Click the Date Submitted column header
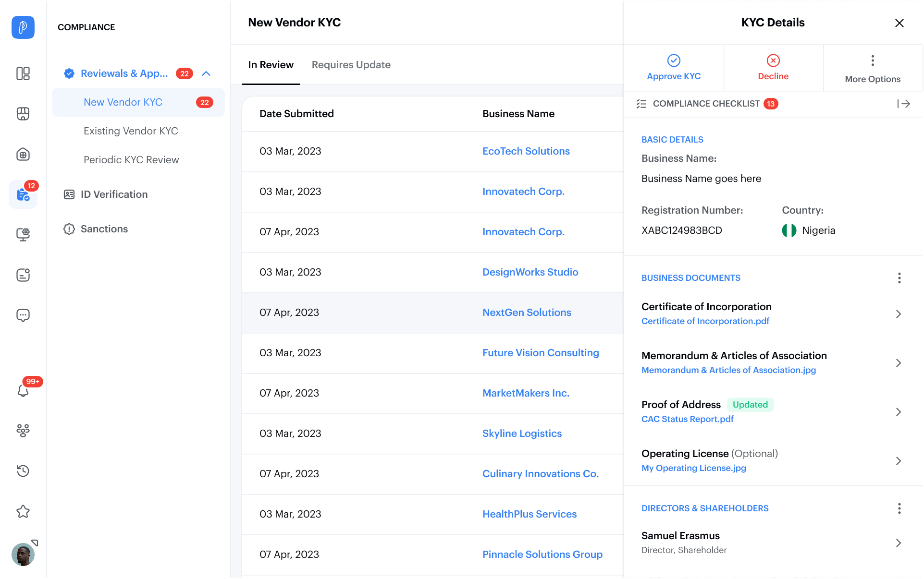This screenshot has height=579, width=924. (296, 114)
